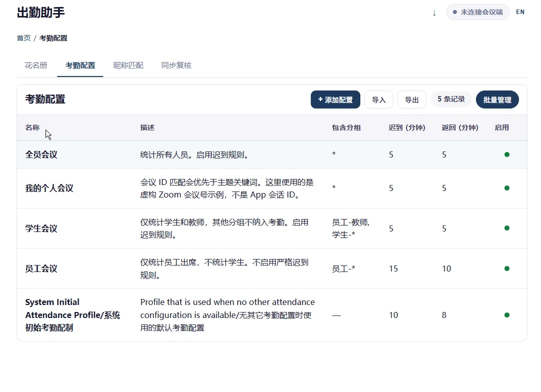The image size is (541, 392).
Task: Open 批量管理 batch management
Action: pos(497,99)
